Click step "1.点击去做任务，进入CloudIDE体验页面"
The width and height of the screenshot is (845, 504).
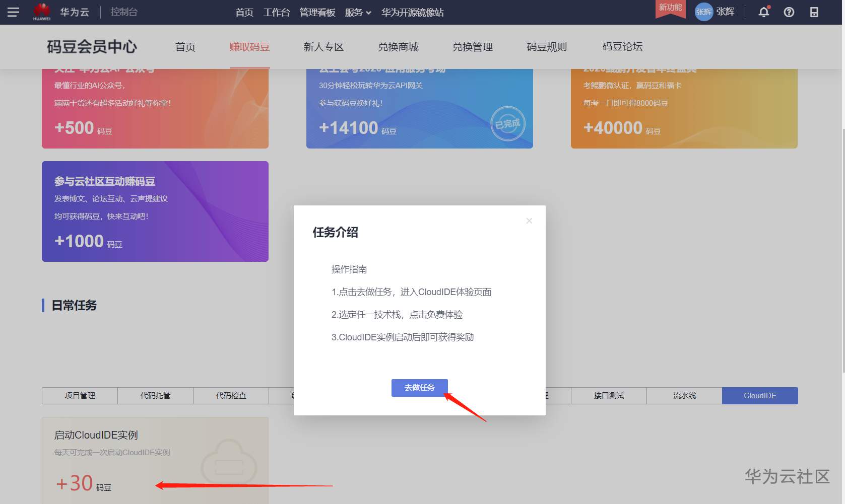(x=411, y=292)
